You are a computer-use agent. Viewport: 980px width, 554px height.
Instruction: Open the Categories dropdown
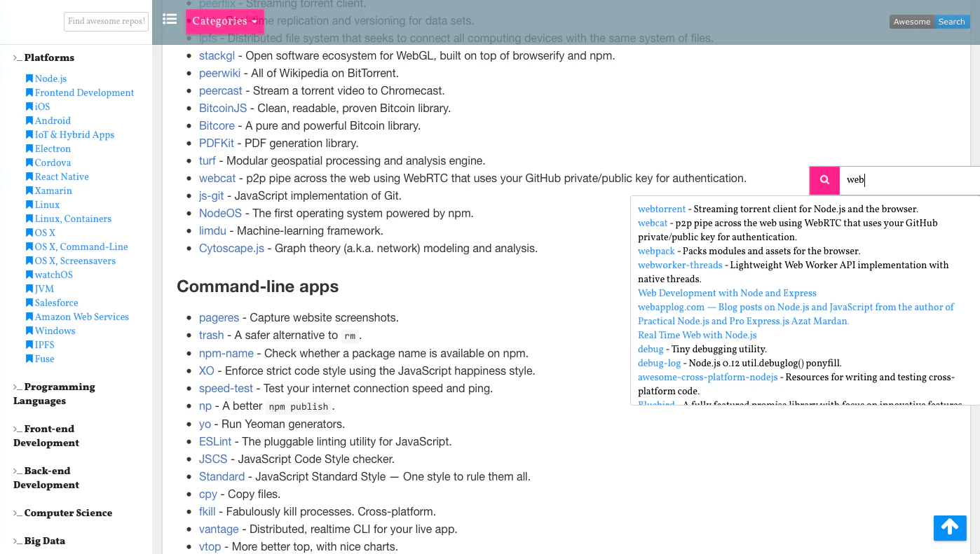click(x=225, y=21)
